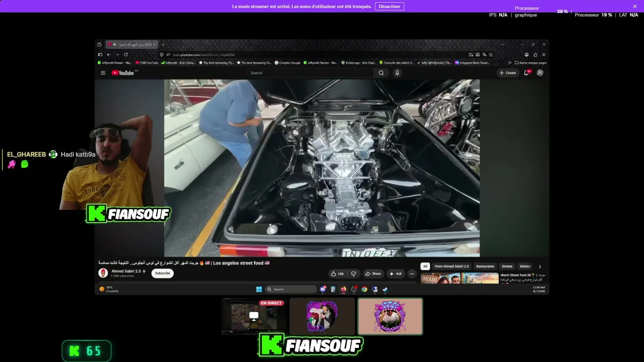Screen dimensions: 644x362
Task: Select the Streets filter chip
Action: coord(507,266)
